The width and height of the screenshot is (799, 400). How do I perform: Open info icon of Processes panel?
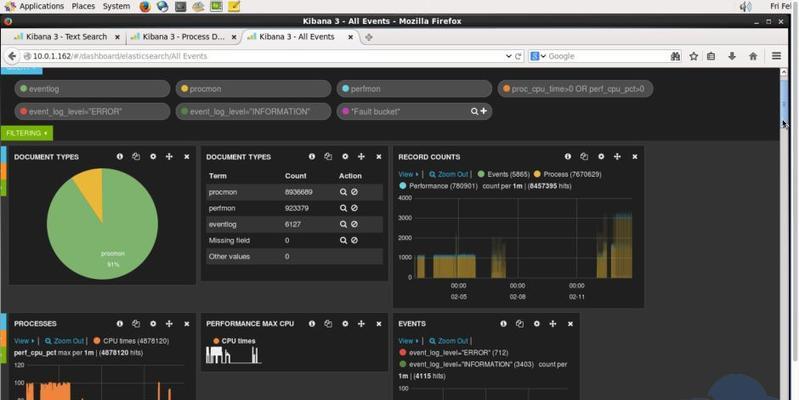pos(120,324)
